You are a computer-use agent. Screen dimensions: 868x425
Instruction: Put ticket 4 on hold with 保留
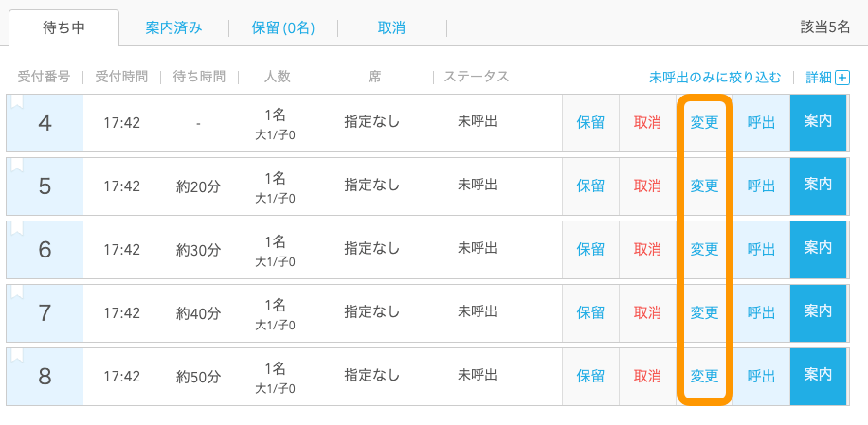(x=590, y=123)
